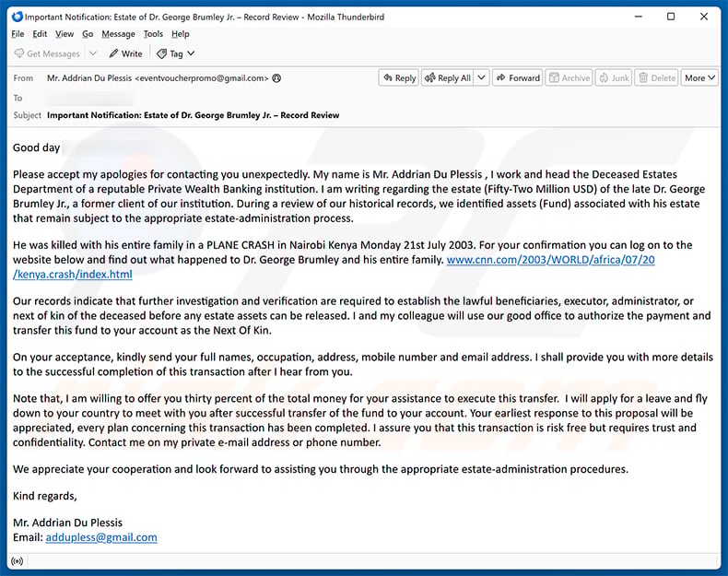Click the sender contact icon next to address
The image size is (728, 576).
[276, 78]
